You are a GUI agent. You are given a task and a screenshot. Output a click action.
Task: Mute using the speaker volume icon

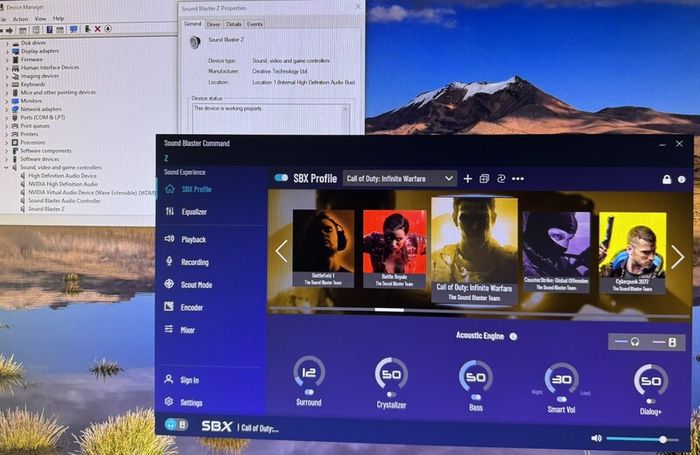596,438
